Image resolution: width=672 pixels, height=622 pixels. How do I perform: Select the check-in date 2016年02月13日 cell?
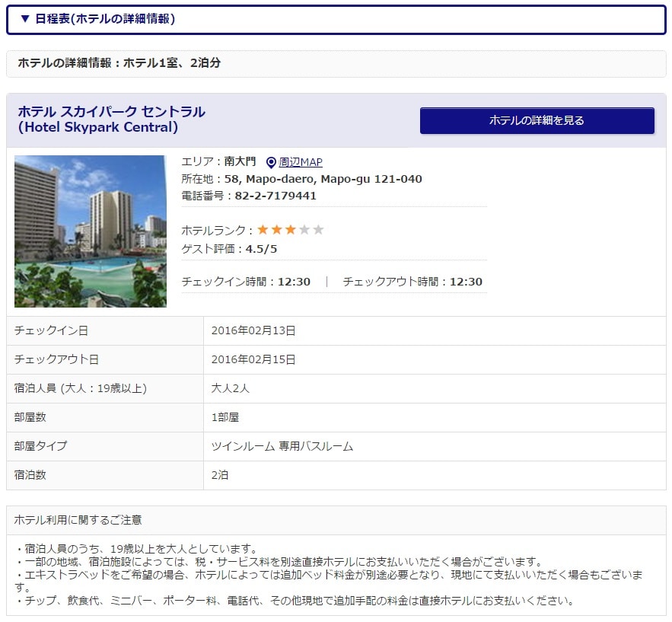(253, 330)
